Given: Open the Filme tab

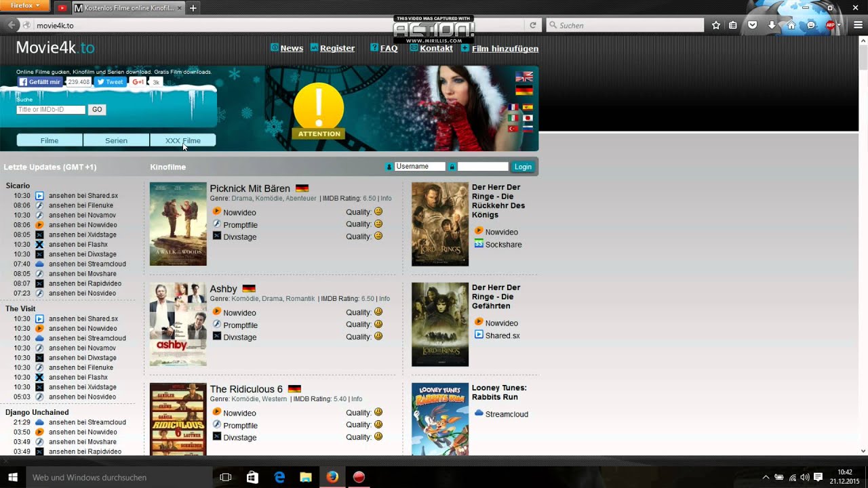Looking at the screenshot, I should (x=50, y=140).
